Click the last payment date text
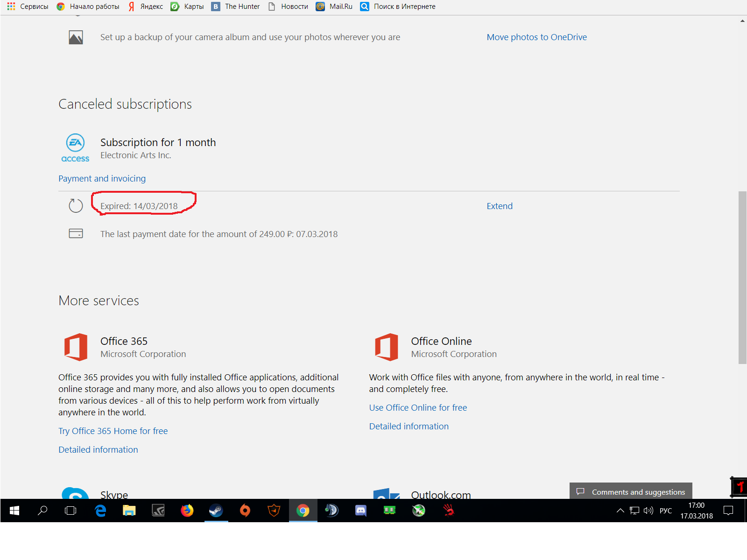 [x=219, y=234]
